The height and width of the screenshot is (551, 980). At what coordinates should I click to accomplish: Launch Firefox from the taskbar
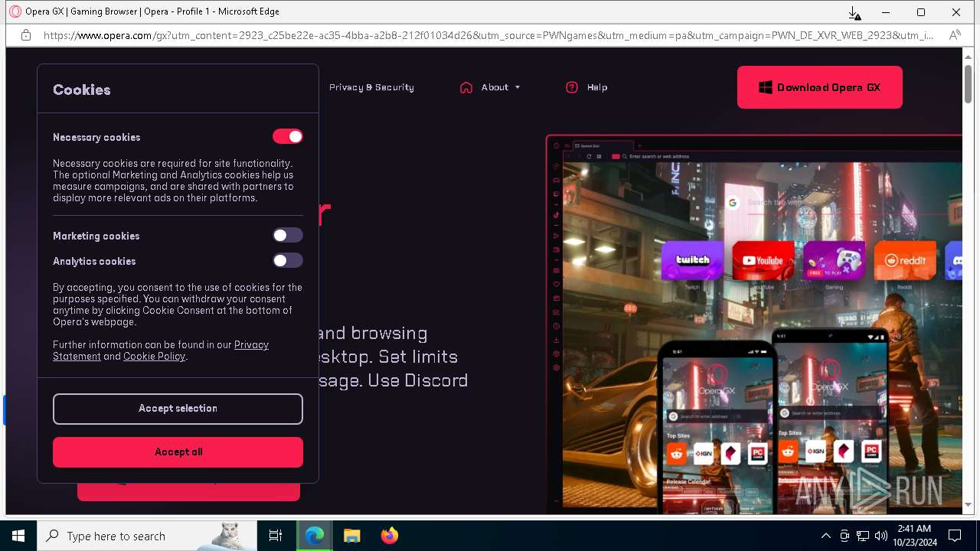(390, 536)
